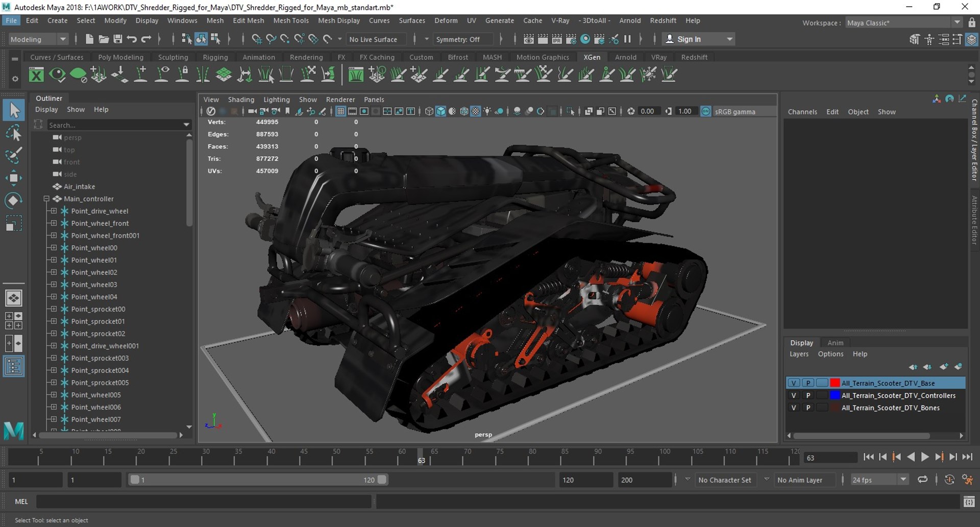Expand the Point_wheel005 node
The width and height of the screenshot is (980, 527).
(x=54, y=395)
